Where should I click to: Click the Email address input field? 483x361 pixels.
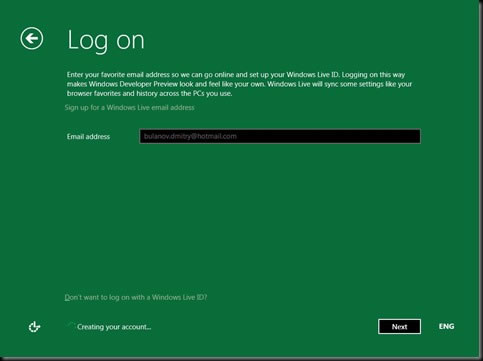point(280,136)
